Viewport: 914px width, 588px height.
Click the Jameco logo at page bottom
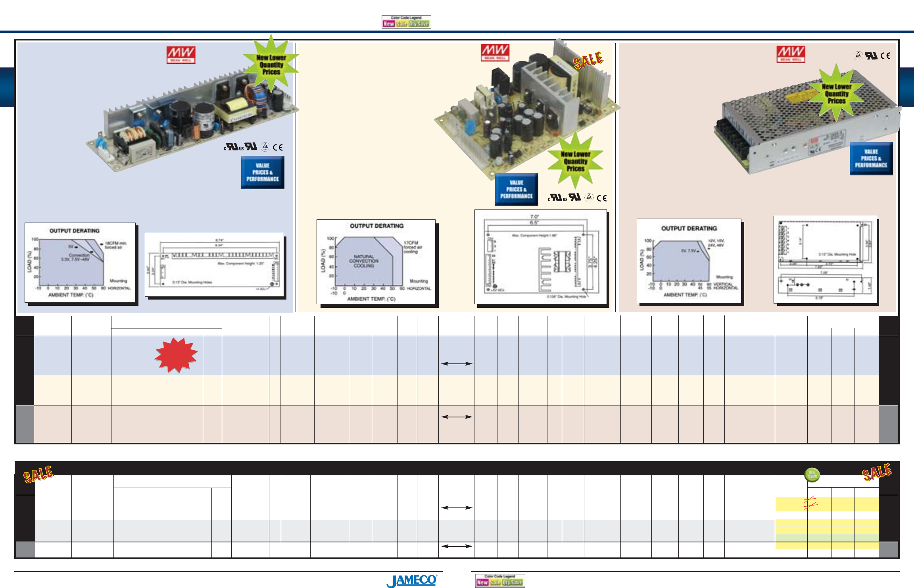[x=412, y=581]
